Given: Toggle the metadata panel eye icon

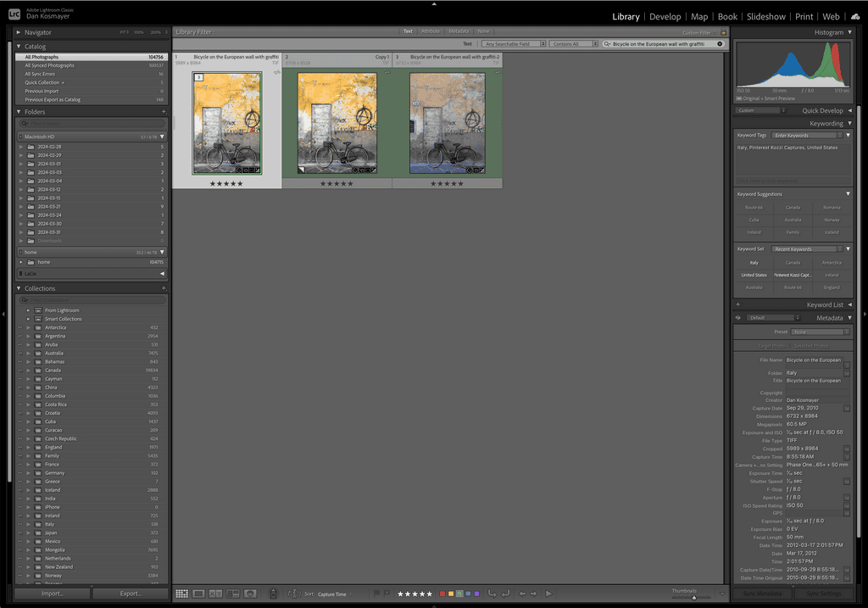Looking at the screenshot, I should point(738,318).
